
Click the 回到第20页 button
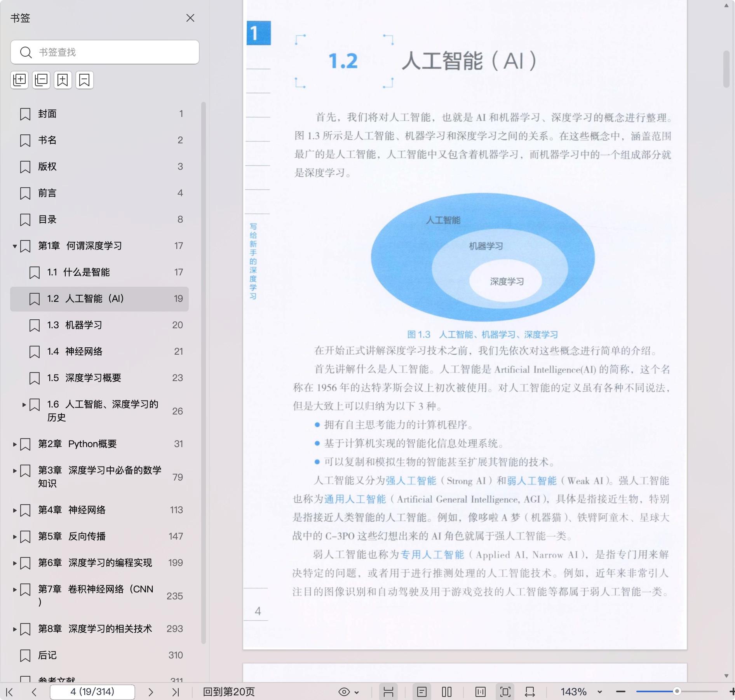point(229,692)
